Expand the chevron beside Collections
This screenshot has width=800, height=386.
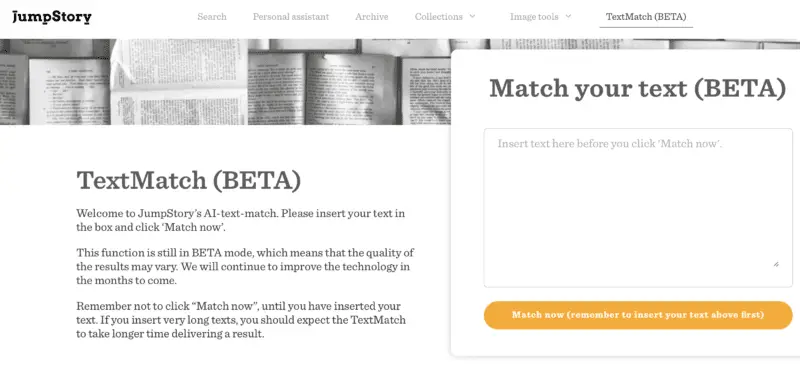pos(472,16)
